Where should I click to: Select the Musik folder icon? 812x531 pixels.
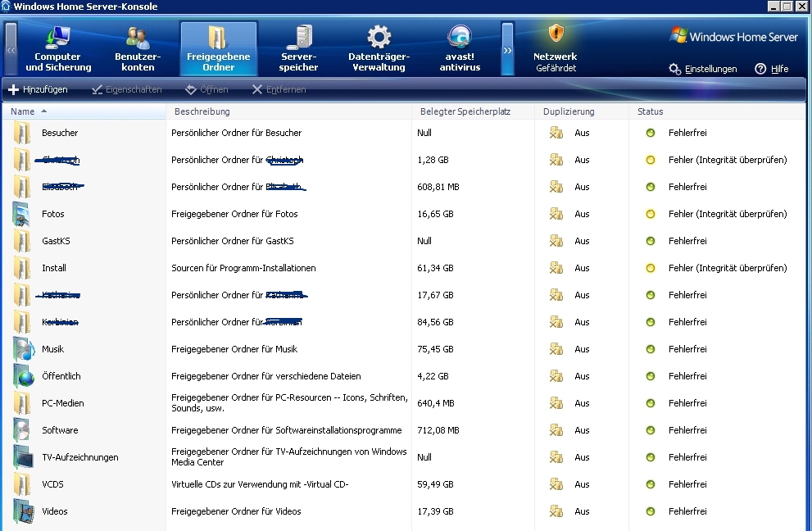[x=23, y=349]
